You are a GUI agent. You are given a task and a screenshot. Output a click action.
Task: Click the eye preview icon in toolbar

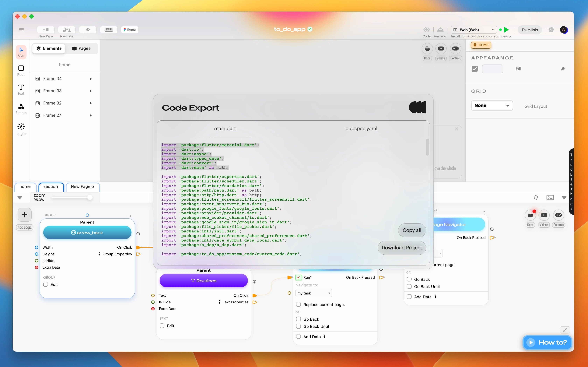[x=88, y=30]
